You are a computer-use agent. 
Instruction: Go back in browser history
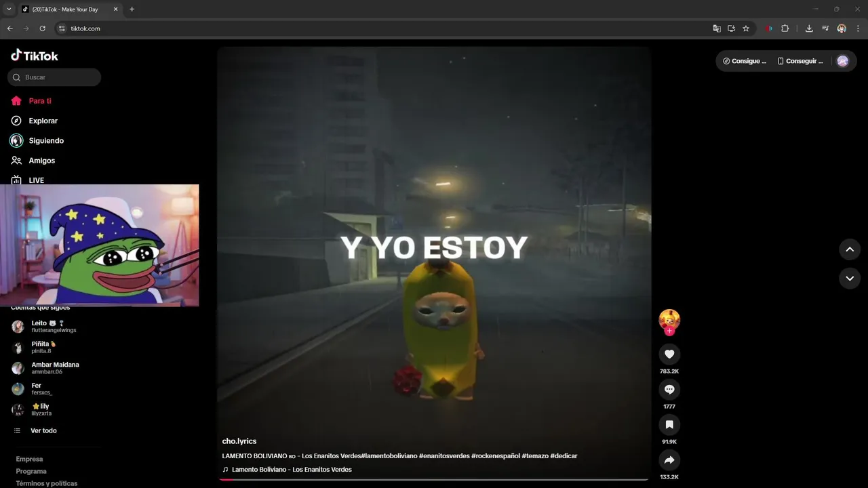click(x=10, y=28)
